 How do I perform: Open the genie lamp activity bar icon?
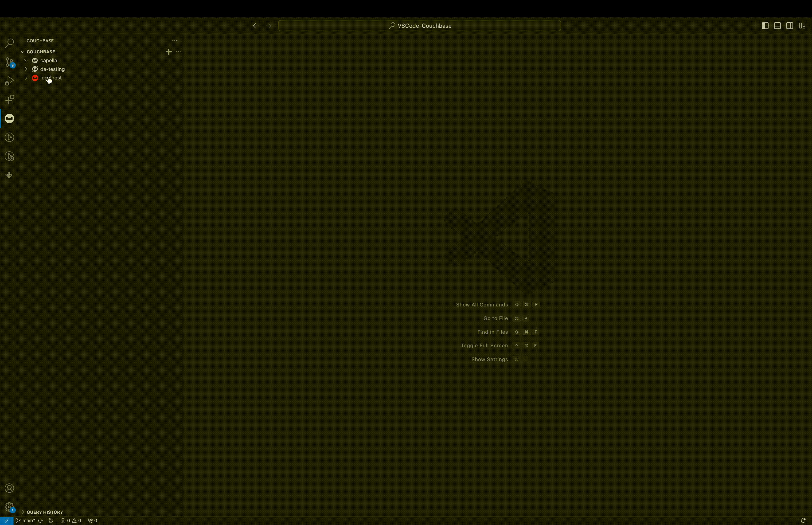coord(9,175)
